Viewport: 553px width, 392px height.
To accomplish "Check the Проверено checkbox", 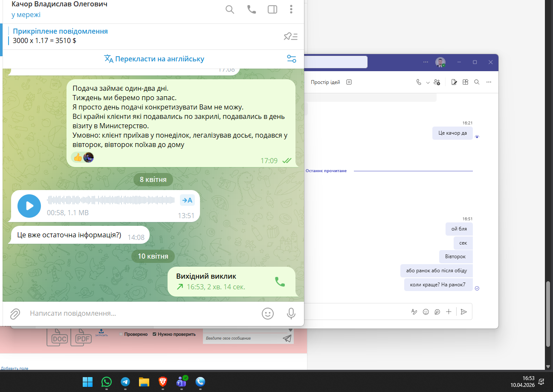I will (121, 334).
